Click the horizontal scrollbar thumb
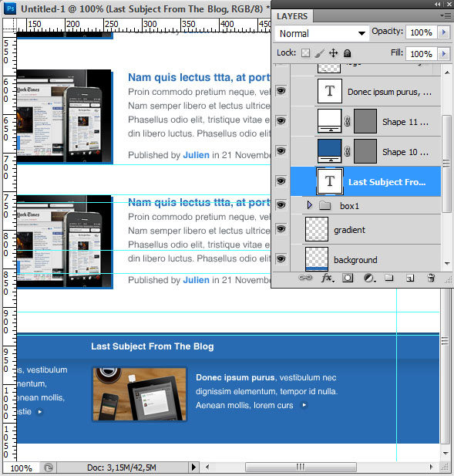The height and width of the screenshot is (476, 454). point(301,467)
